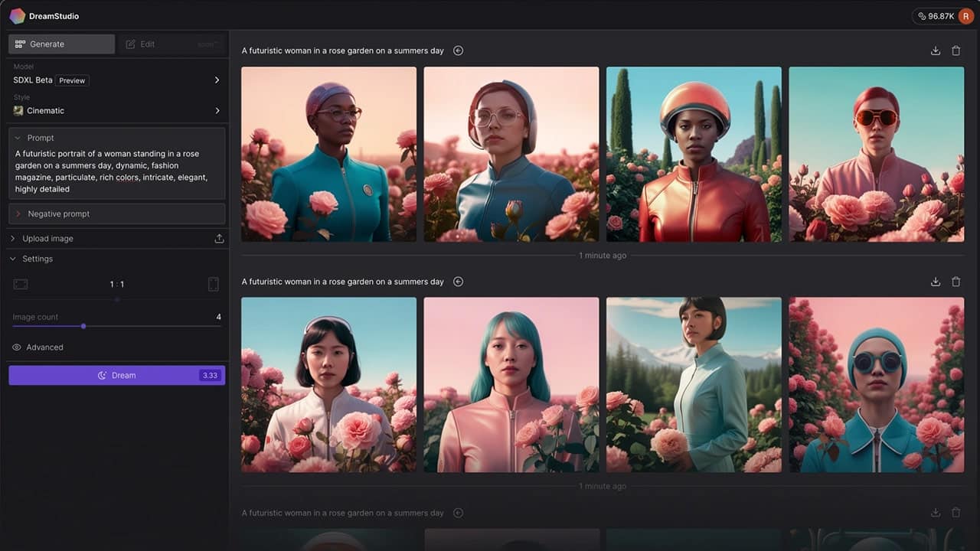Open the SDXL Beta model selector
This screenshot has height=551, width=980.
116,80
